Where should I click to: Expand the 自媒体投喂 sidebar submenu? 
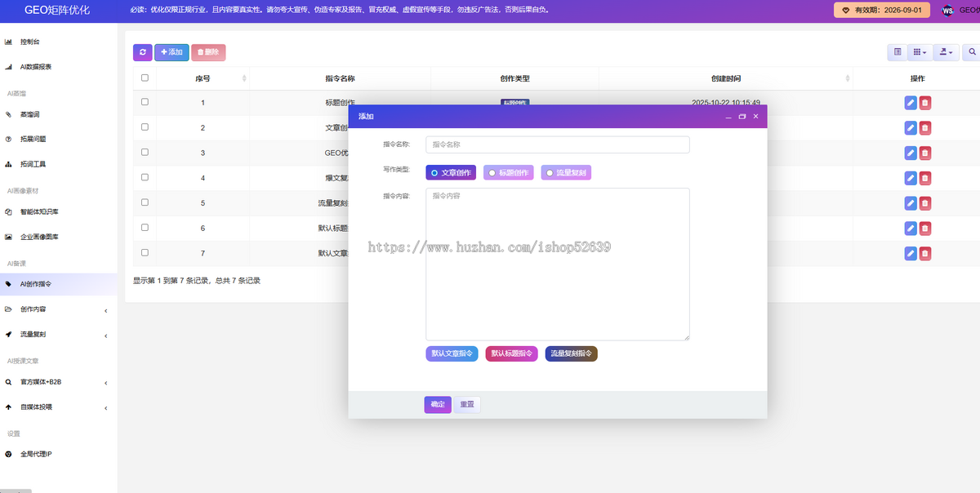coord(59,406)
